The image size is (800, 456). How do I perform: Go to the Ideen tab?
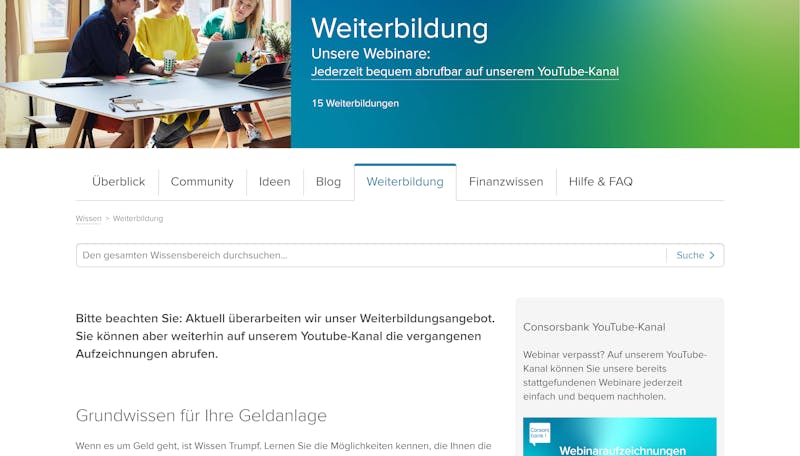pos(274,182)
